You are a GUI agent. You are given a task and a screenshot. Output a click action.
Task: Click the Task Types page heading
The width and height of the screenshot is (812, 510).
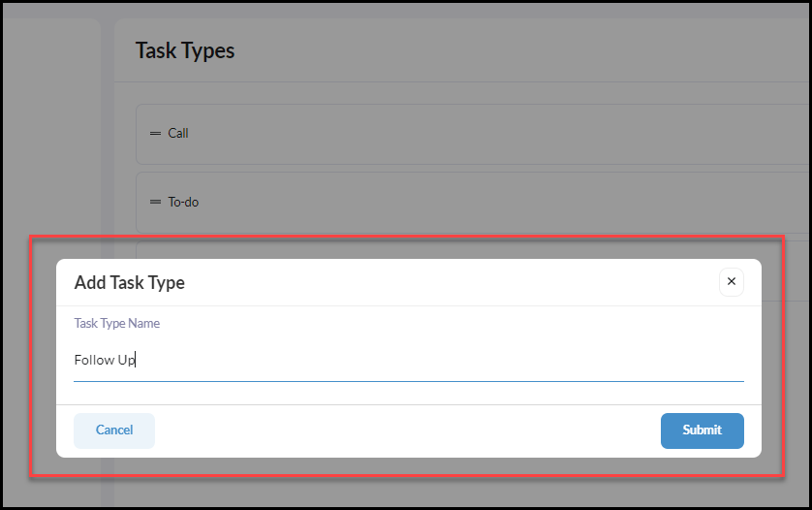[x=185, y=50]
